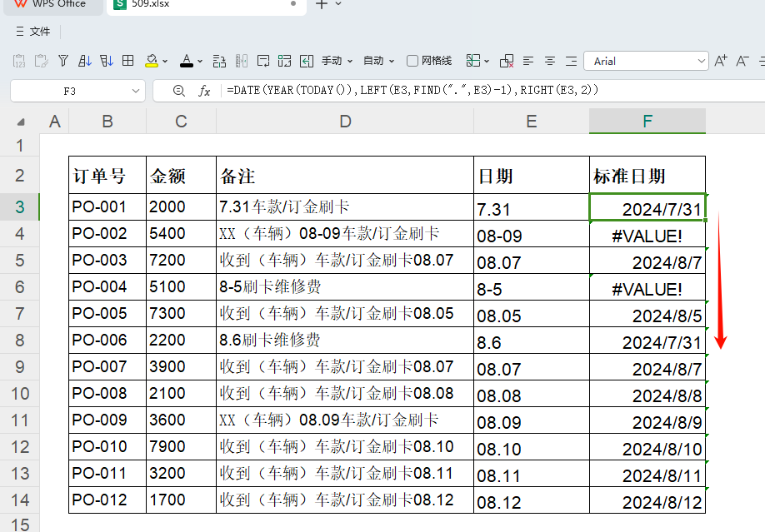Select column F header

click(x=647, y=122)
